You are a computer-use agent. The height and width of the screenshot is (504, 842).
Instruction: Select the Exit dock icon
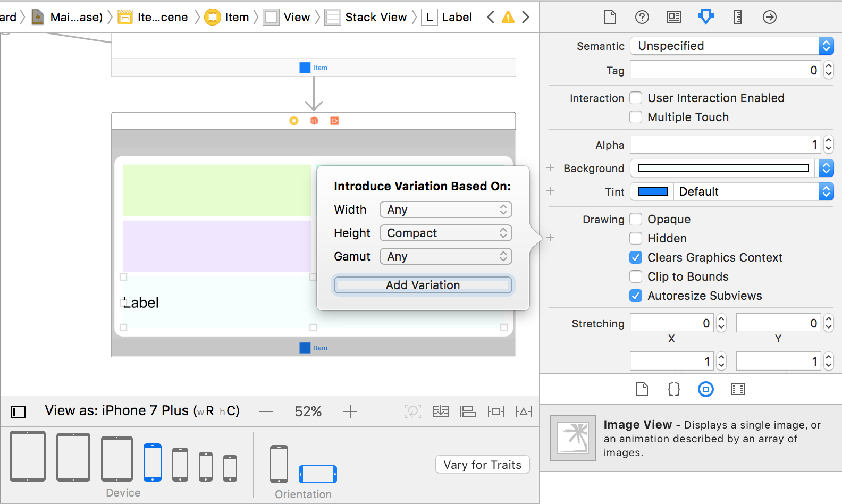334,121
